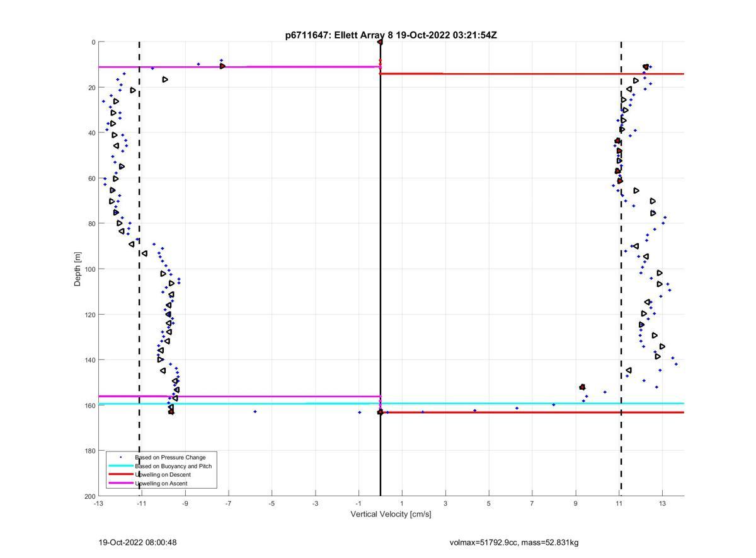Click x-axis tick label '7'
This screenshot has width=756, height=558.
pos(532,504)
